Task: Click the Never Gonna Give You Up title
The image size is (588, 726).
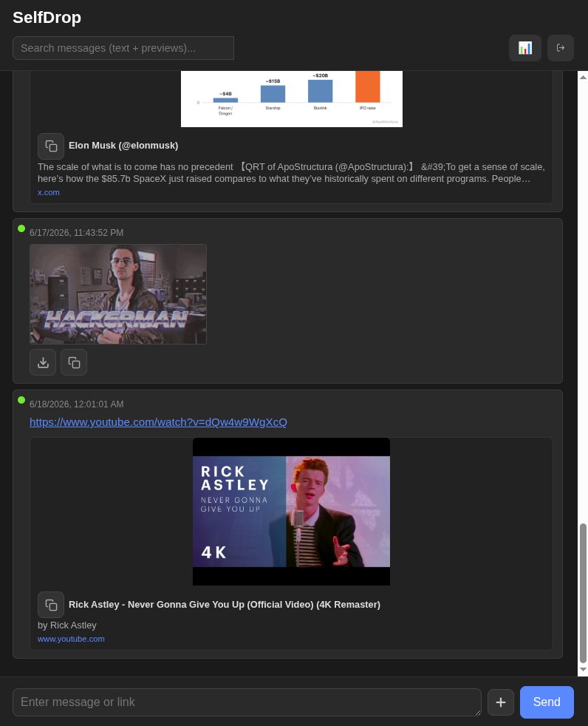Action: point(225,605)
